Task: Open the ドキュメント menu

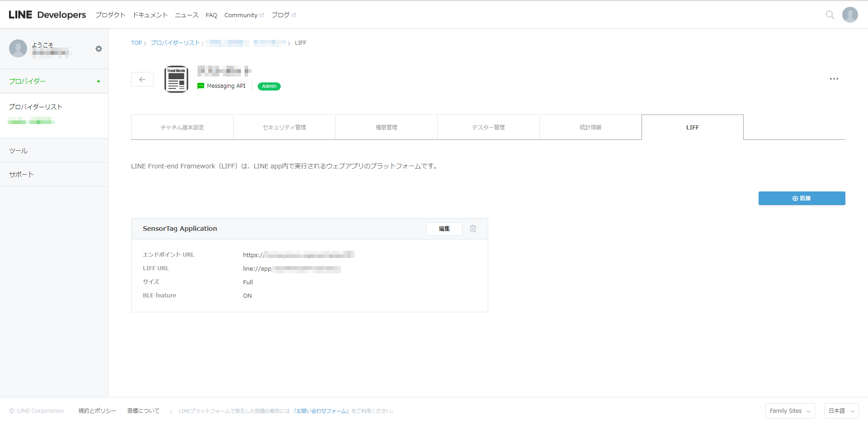Action: (150, 15)
